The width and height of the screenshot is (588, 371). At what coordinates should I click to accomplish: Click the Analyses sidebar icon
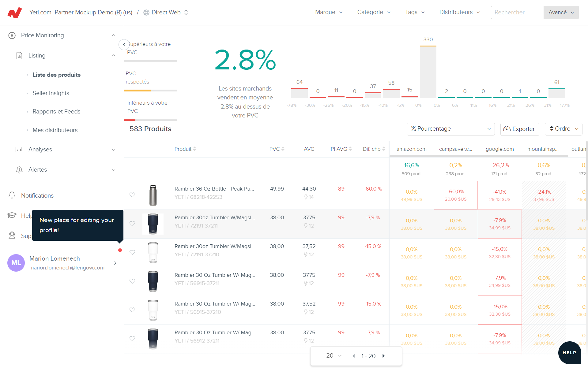click(x=19, y=149)
